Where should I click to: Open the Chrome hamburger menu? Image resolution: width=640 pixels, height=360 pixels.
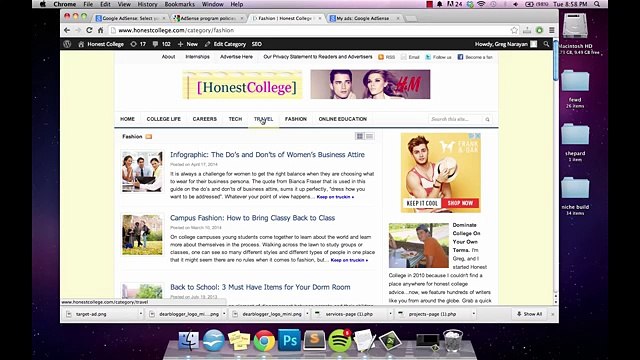[x=551, y=30]
